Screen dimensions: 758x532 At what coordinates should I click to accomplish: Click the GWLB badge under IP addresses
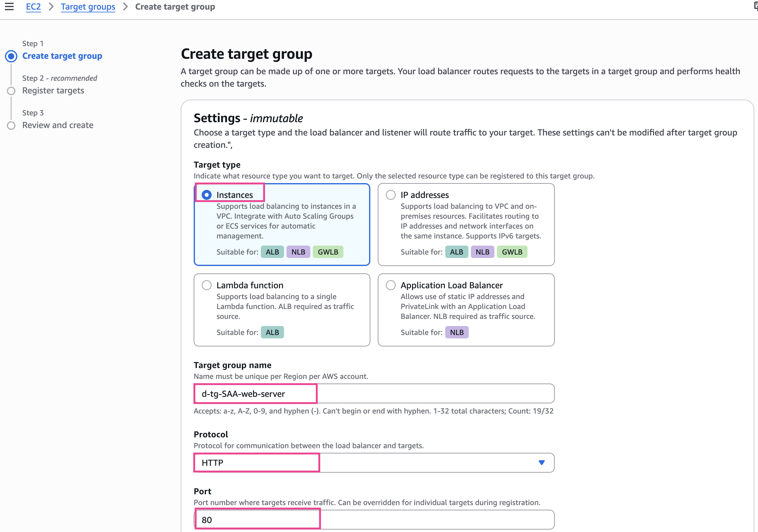tap(512, 252)
